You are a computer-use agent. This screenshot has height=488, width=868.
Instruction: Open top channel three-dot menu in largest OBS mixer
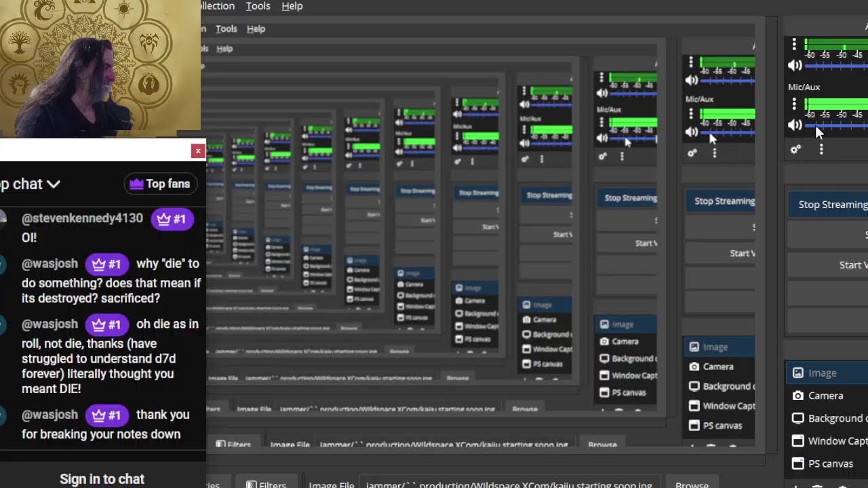tap(794, 45)
